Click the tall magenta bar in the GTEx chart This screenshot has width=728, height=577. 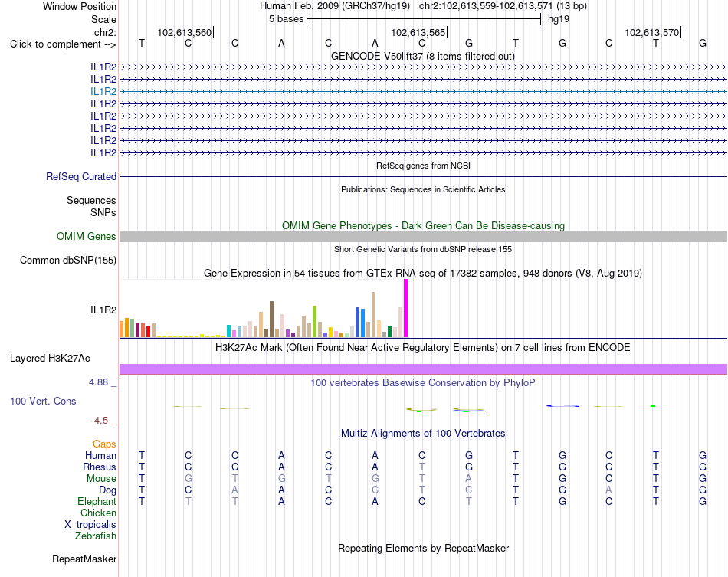click(406, 308)
